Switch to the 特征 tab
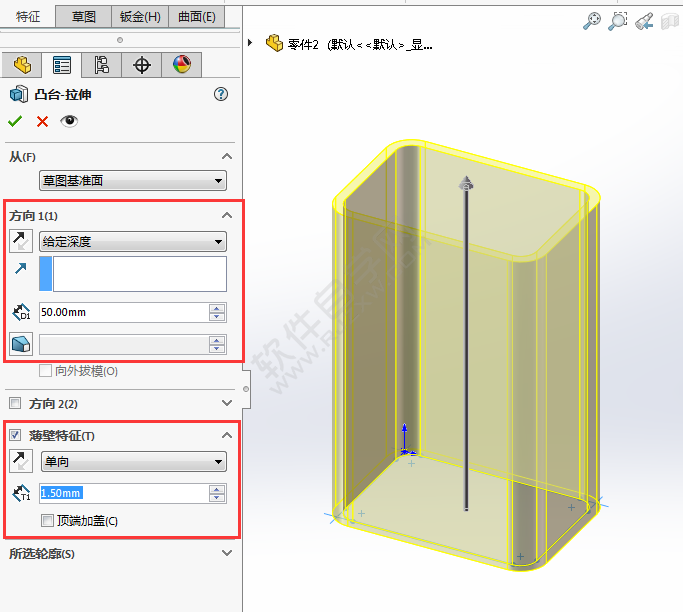This screenshot has width=683, height=612. pyautogui.click(x=28, y=17)
